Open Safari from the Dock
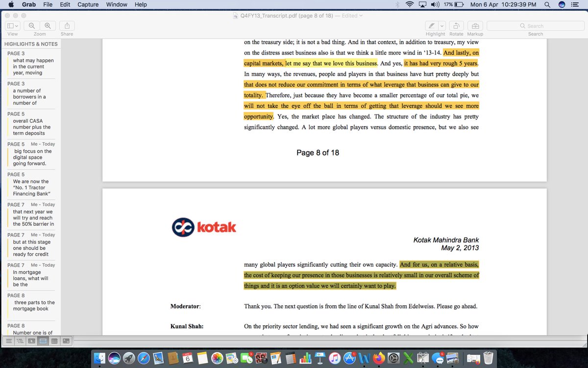 144,359
